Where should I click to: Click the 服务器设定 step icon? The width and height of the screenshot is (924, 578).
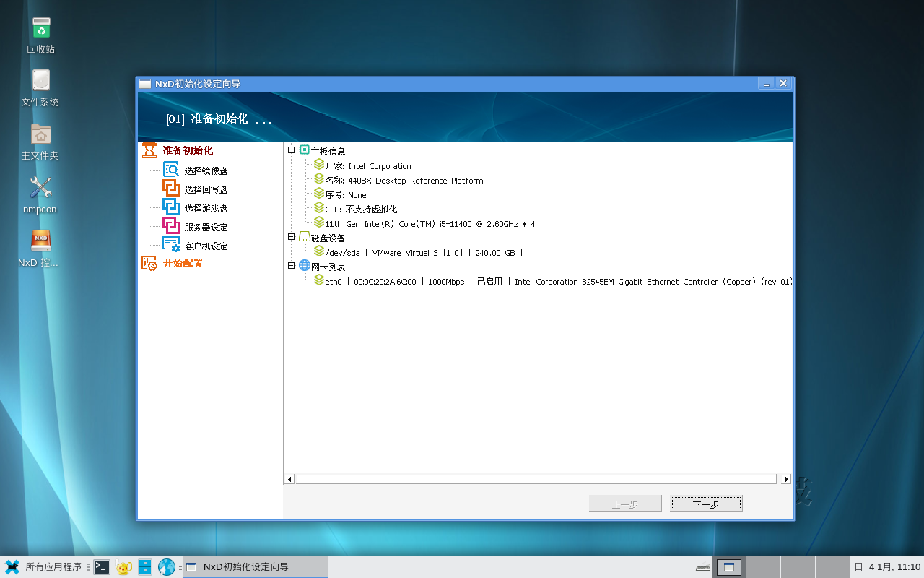[171, 226]
